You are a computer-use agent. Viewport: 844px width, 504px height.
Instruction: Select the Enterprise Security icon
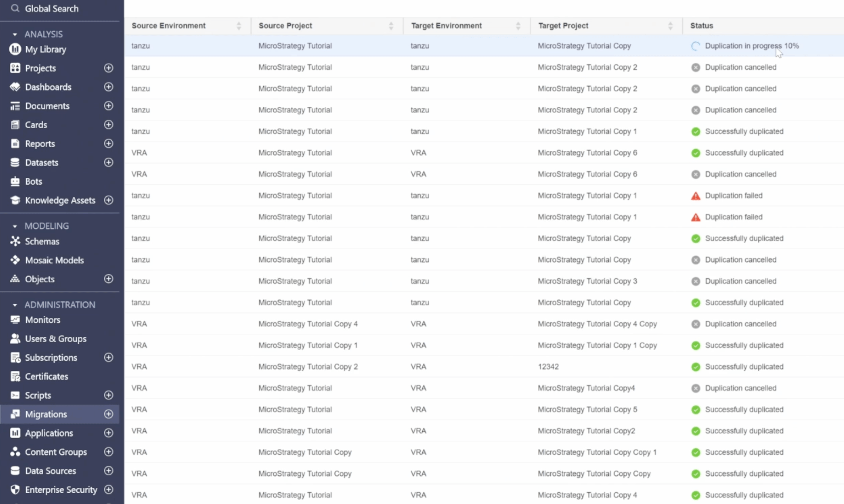pyautogui.click(x=15, y=490)
